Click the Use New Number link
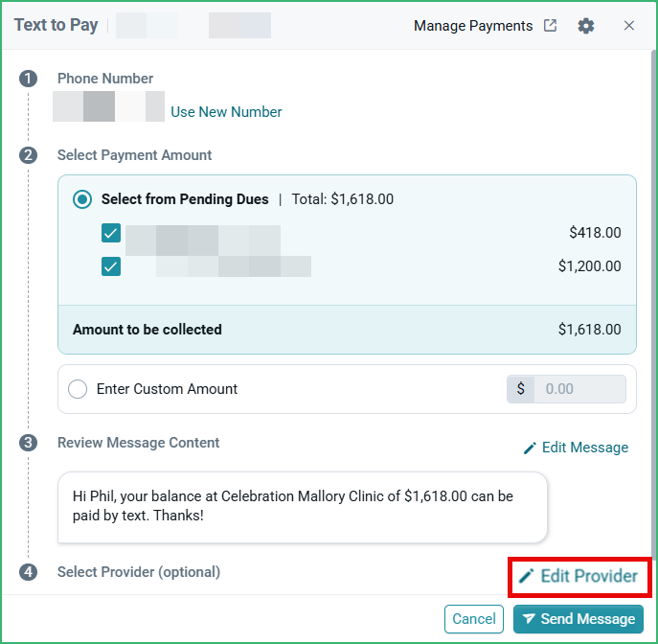The height and width of the screenshot is (644, 658). (226, 112)
